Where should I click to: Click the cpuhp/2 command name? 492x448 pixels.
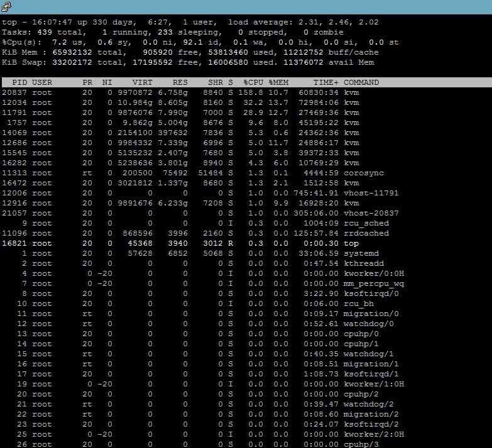(x=361, y=394)
